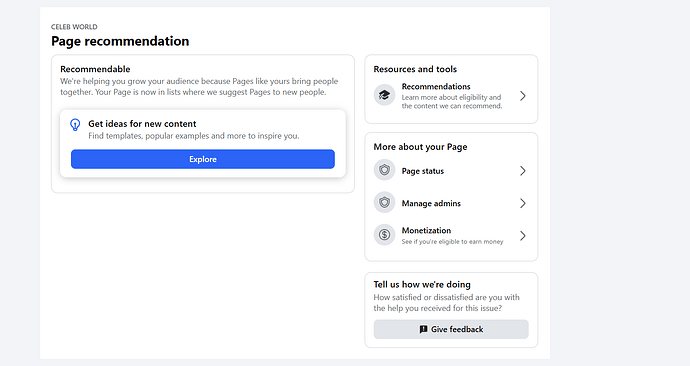Click the Resources and tools heading

tap(415, 69)
